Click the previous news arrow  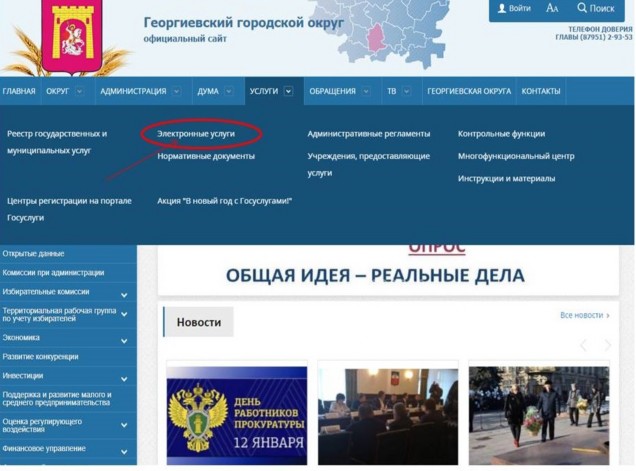(584, 345)
